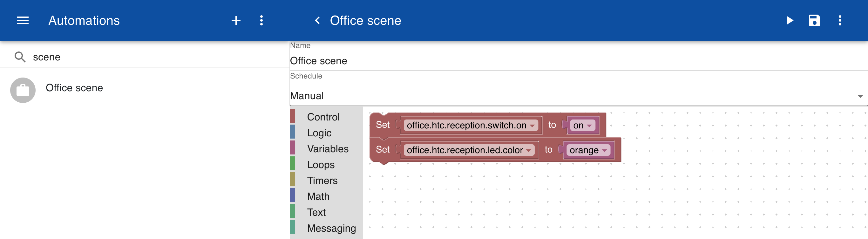Select the Office scene briefcase icon
Viewport: 868px width, 239px height.
point(23,90)
